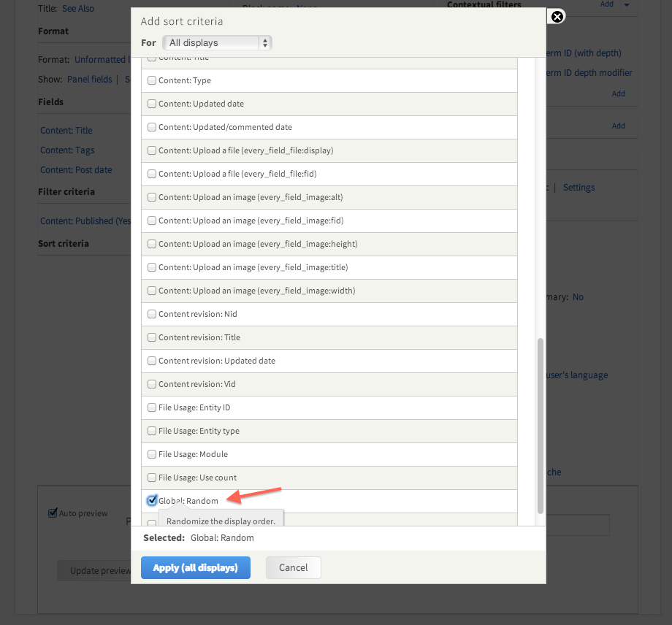Screen dimensions: 672x625
Task: Check the Content: Type checkbox
Action: pyautogui.click(x=152, y=80)
